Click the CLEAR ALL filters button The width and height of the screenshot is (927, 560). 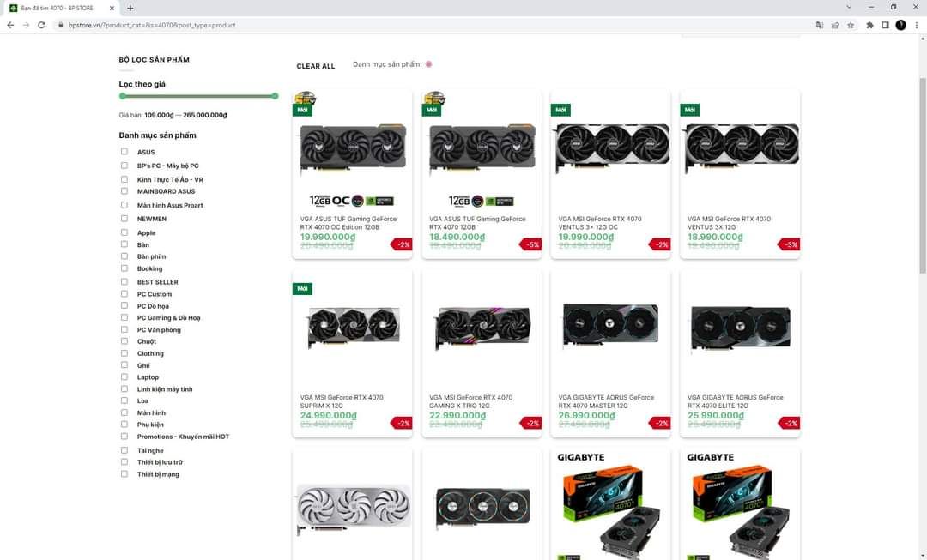[316, 66]
